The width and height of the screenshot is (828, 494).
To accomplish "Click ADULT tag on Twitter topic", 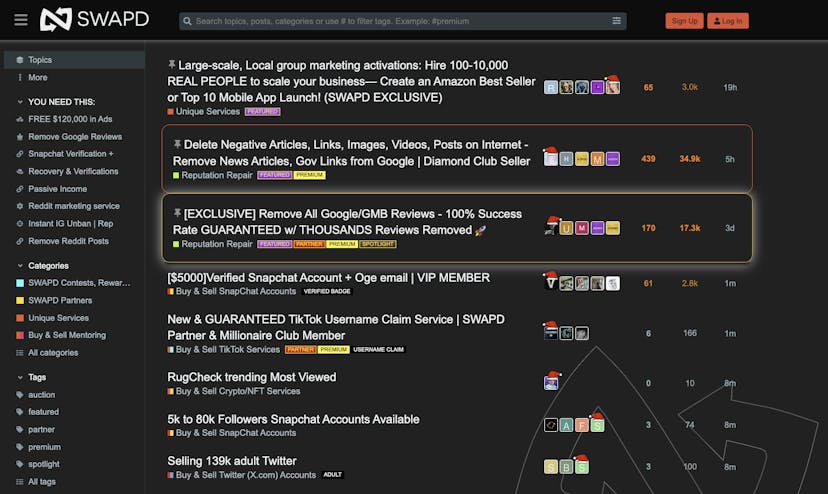I will [332, 474].
